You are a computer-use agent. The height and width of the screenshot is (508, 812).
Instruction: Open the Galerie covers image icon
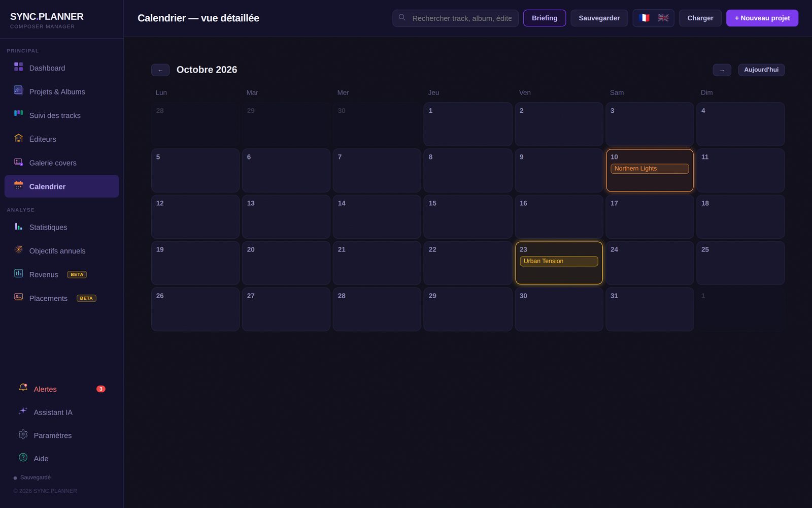18,162
